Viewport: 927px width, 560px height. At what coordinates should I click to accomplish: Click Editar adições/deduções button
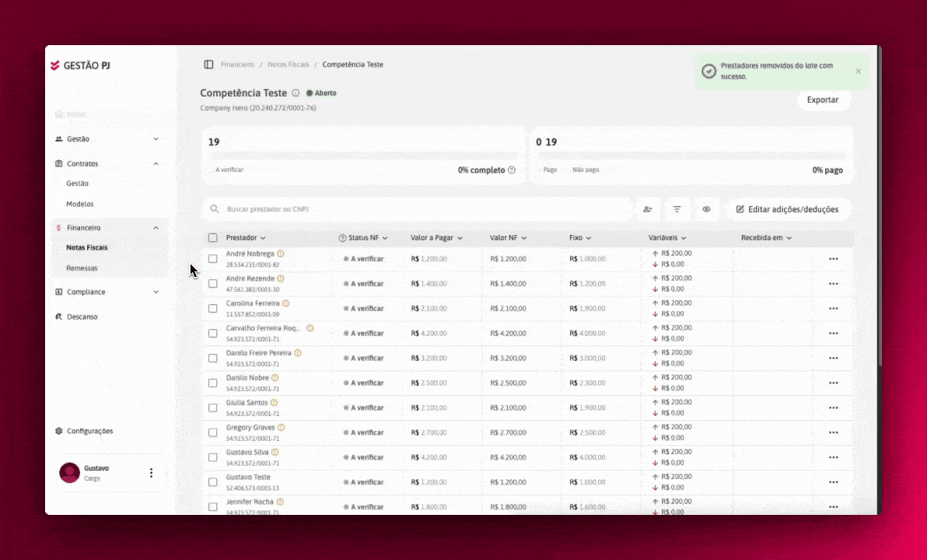[x=788, y=209]
